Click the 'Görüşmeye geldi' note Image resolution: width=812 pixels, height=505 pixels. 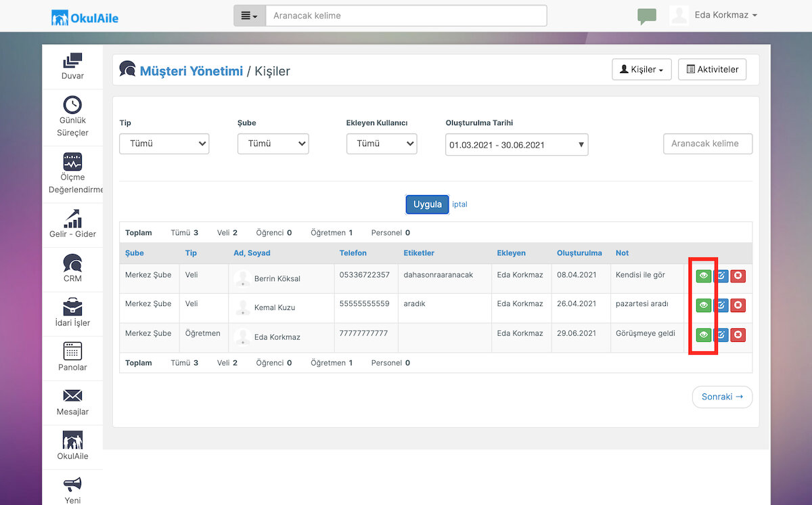(646, 333)
